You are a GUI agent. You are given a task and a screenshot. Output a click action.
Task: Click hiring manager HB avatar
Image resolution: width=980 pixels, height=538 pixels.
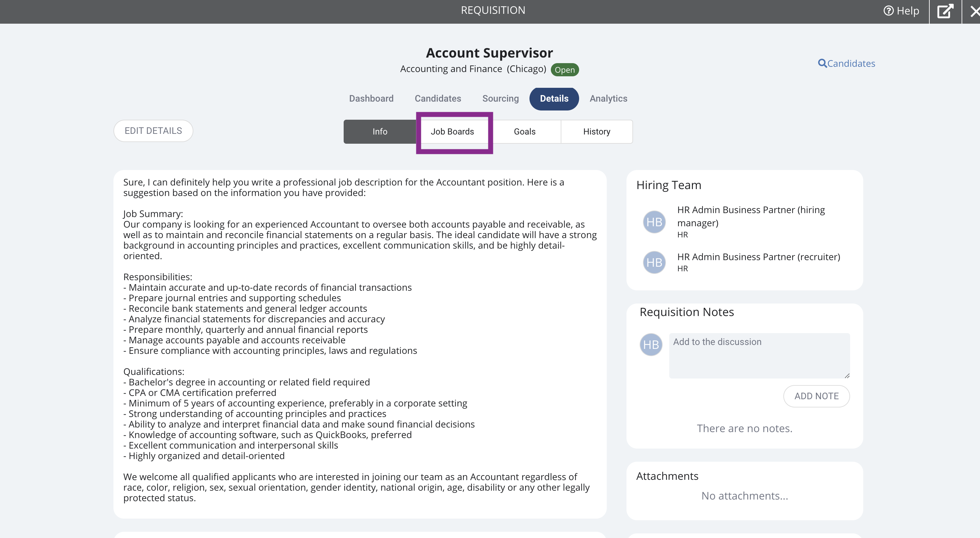654,222
